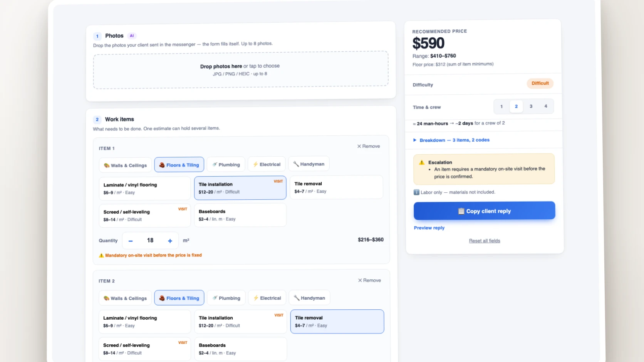Choose Electrical category in Item 1

click(267, 164)
